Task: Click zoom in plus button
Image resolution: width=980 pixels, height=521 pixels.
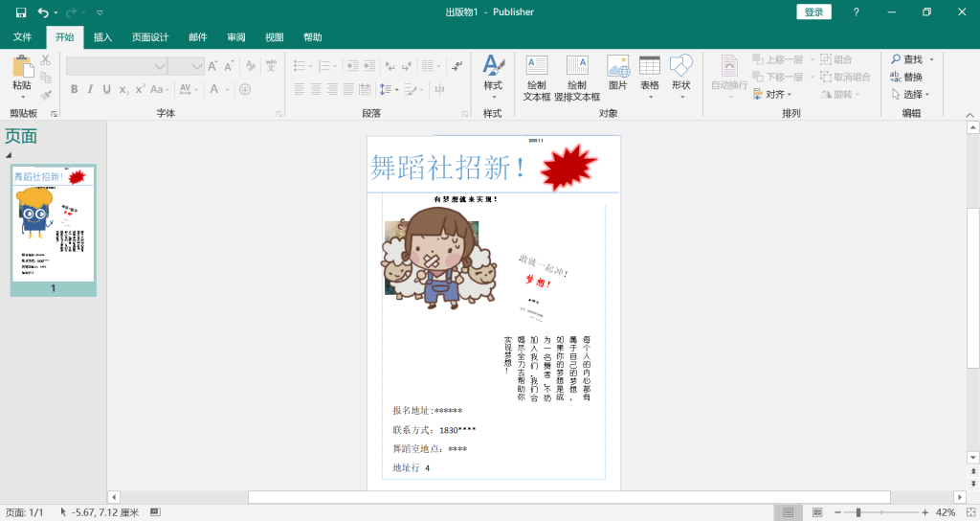Action: 925,512
